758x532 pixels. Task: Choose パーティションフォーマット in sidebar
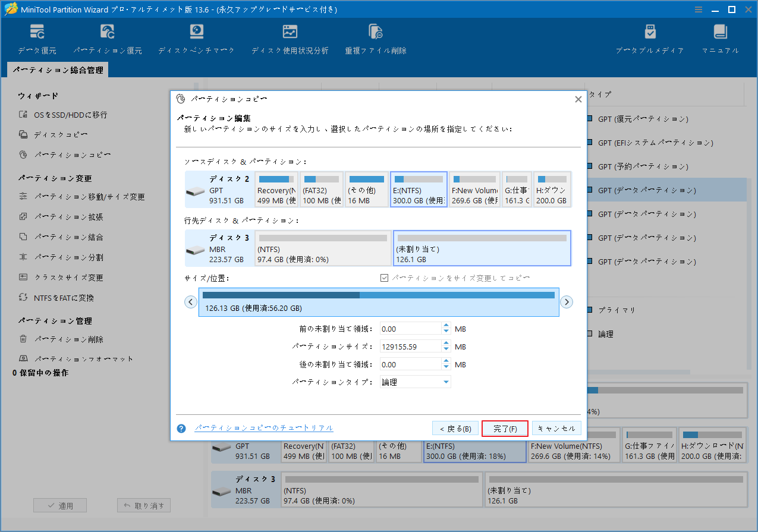click(76, 359)
